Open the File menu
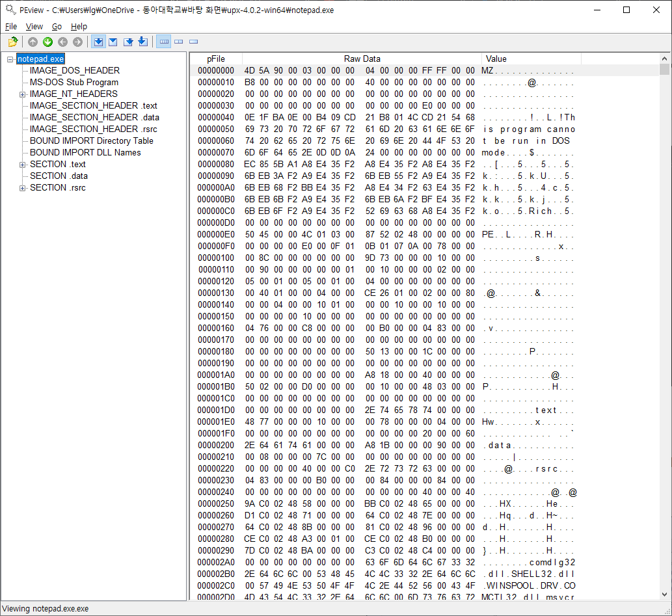This screenshot has width=672, height=616. [11, 27]
